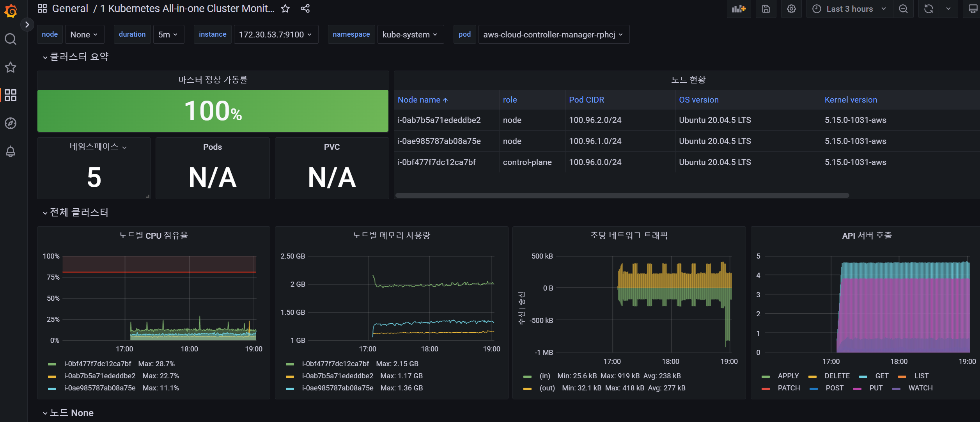Open the Dashboards sidebar menu item
The height and width of the screenshot is (422, 980).
(11, 95)
